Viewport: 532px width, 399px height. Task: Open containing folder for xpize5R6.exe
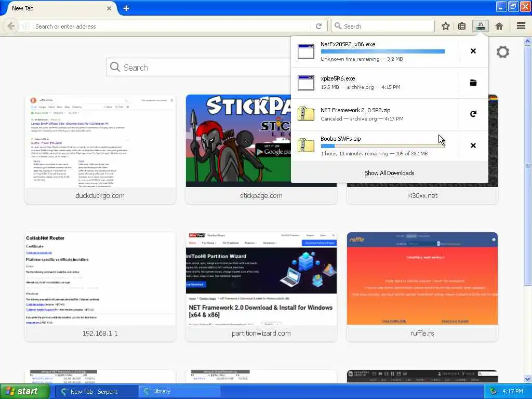click(x=473, y=83)
